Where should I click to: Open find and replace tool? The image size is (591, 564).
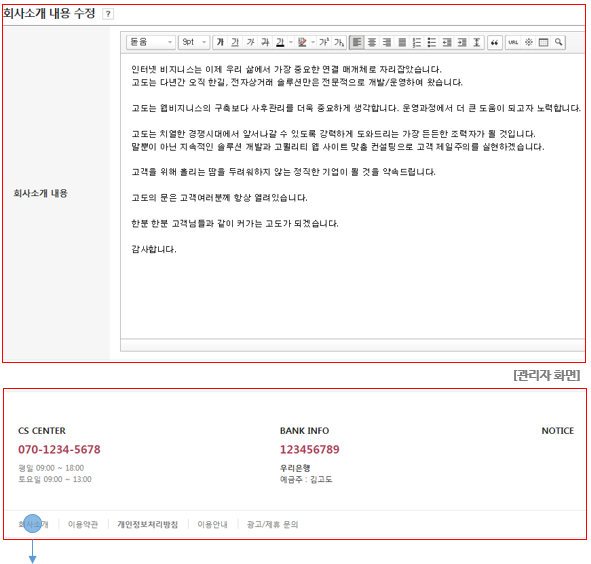tap(558, 42)
